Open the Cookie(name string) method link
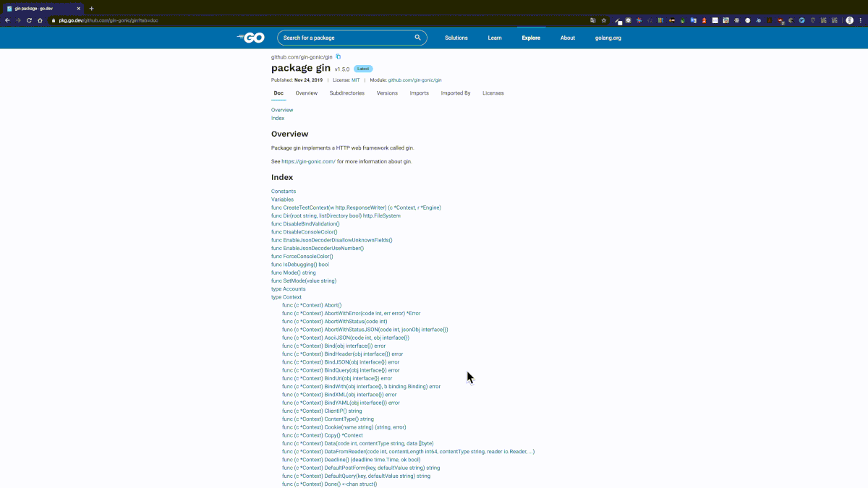The height and width of the screenshot is (488, 868). pos(344,427)
